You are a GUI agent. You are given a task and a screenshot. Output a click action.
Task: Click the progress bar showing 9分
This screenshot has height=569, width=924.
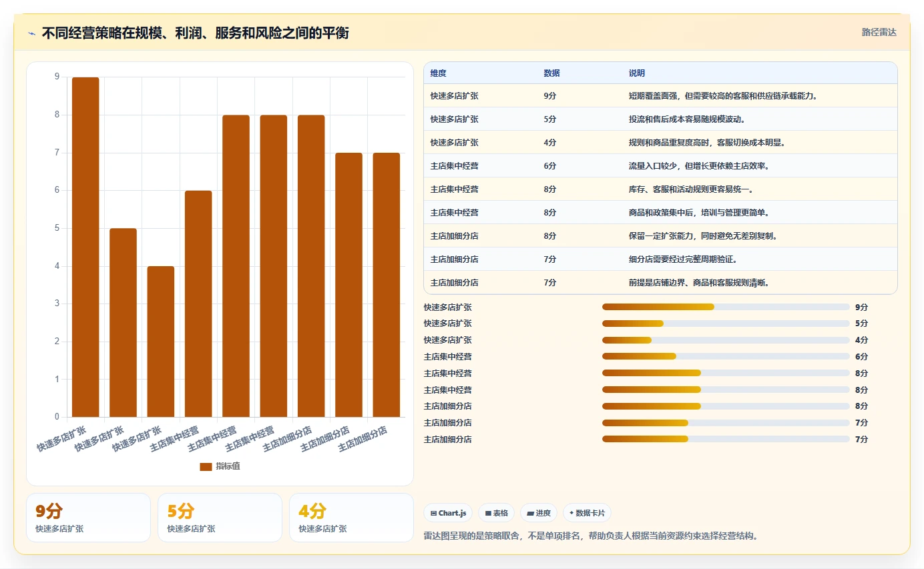726,307
